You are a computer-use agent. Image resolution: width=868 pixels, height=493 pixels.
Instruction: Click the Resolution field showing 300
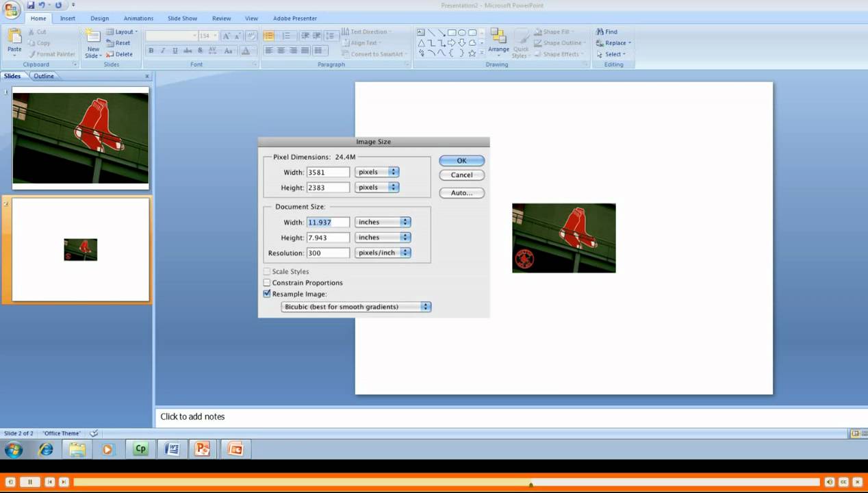(328, 253)
